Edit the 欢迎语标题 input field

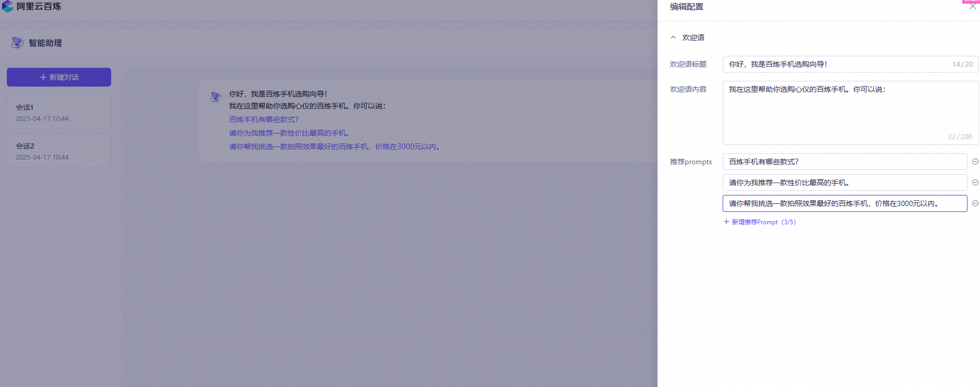point(850,64)
